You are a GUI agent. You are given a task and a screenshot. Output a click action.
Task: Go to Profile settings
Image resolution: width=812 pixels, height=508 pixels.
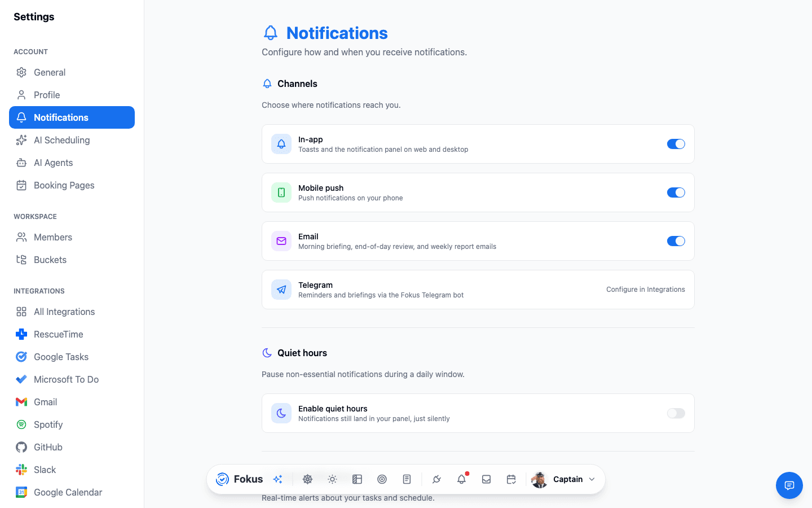click(72, 95)
